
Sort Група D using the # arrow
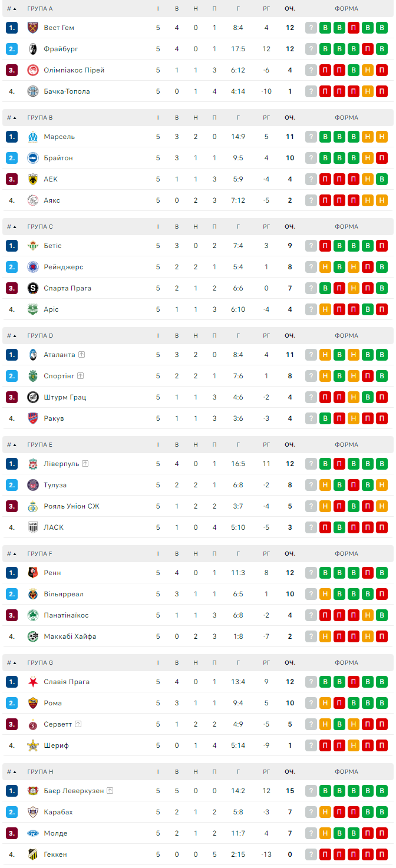[12, 336]
